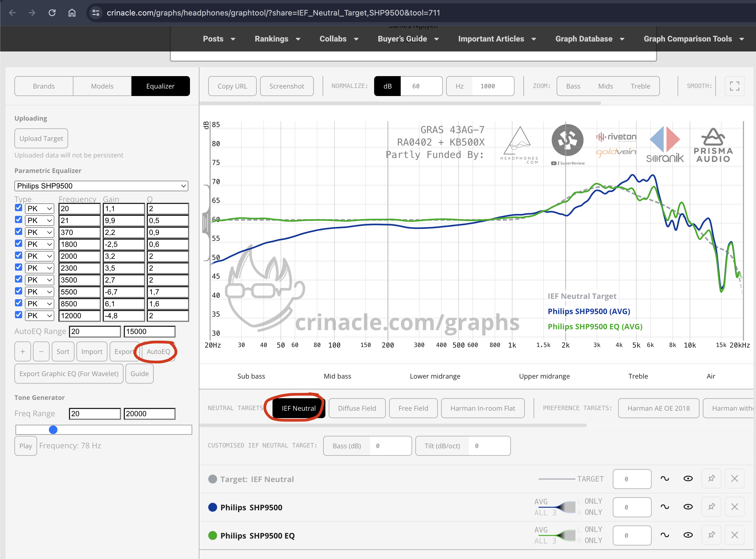
Task: Click the Upload Target button
Action: tap(41, 138)
